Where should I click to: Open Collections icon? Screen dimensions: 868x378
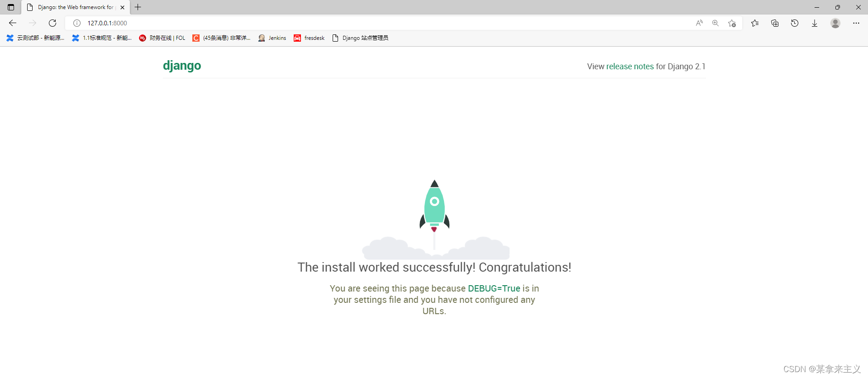coord(775,23)
